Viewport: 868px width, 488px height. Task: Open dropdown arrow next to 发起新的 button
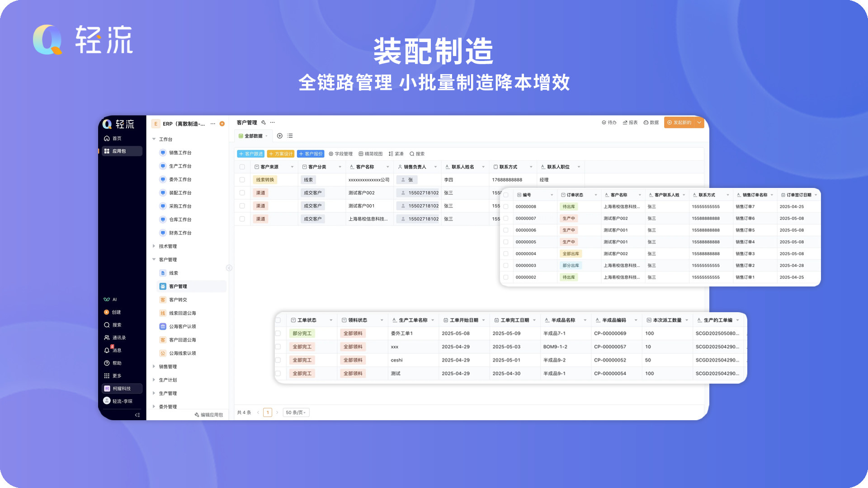(699, 122)
